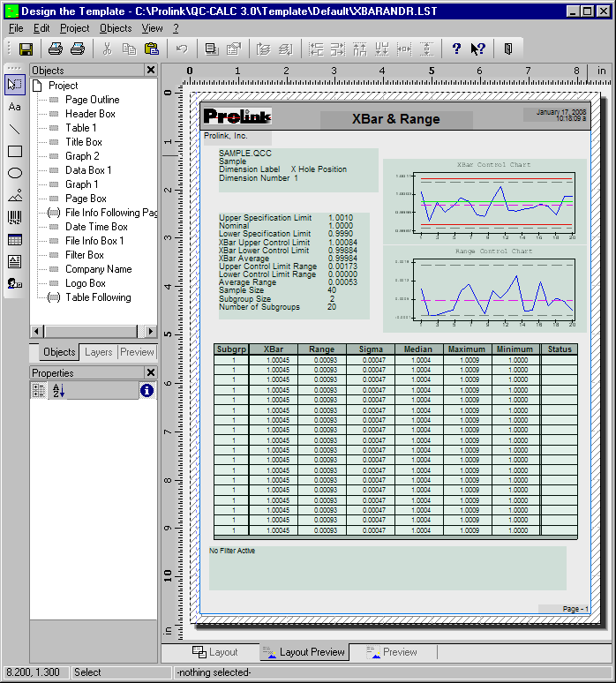Pick the rectangle drawing tool
The width and height of the screenshot is (616, 683).
15,151
